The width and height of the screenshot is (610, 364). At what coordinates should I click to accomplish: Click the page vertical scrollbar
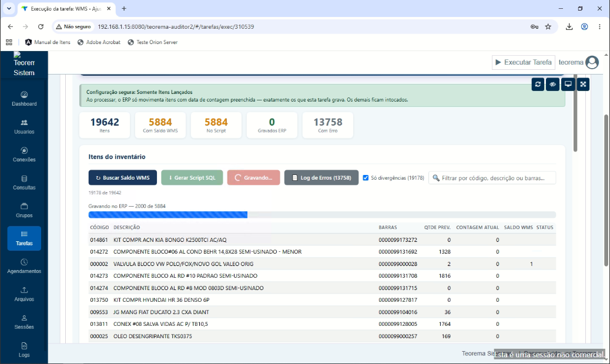pos(606,190)
